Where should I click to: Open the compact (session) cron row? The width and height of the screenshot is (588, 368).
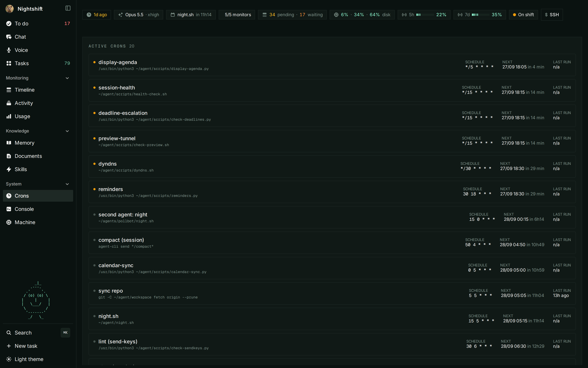(x=332, y=243)
